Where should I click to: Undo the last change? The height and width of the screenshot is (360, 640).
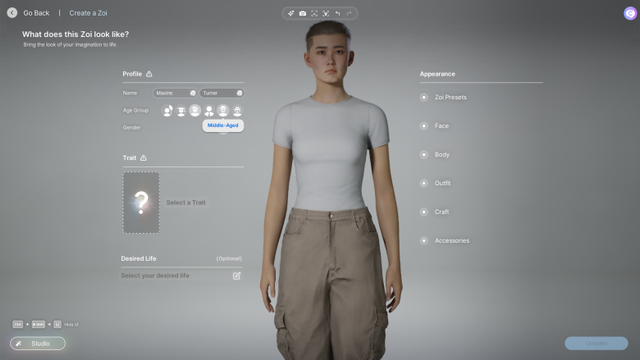338,13
